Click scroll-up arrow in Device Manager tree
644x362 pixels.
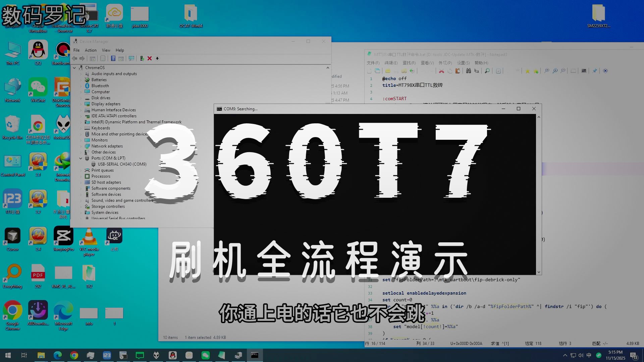click(328, 68)
